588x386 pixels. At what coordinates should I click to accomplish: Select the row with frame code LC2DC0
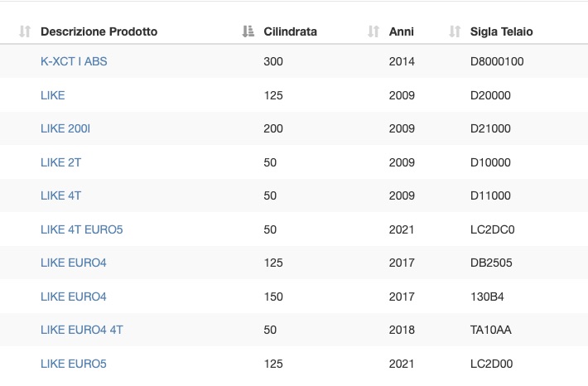click(x=294, y=229)
